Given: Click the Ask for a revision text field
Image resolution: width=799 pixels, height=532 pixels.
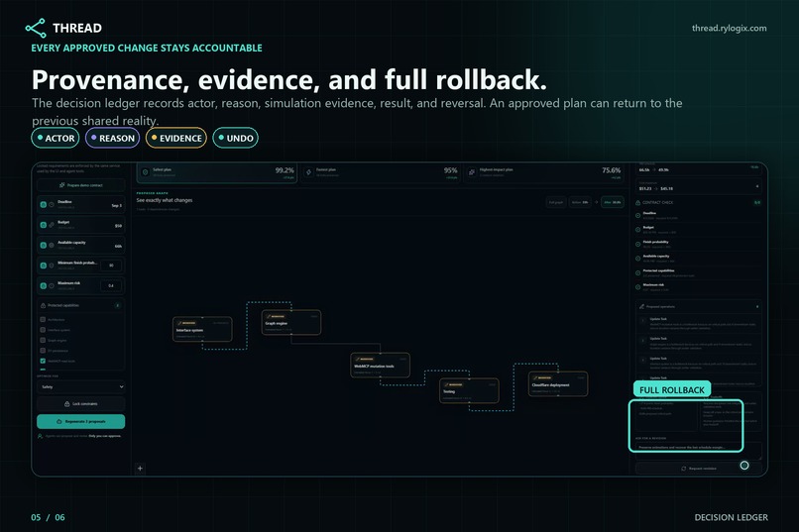Looking at the screenshot, I should 699,450.
